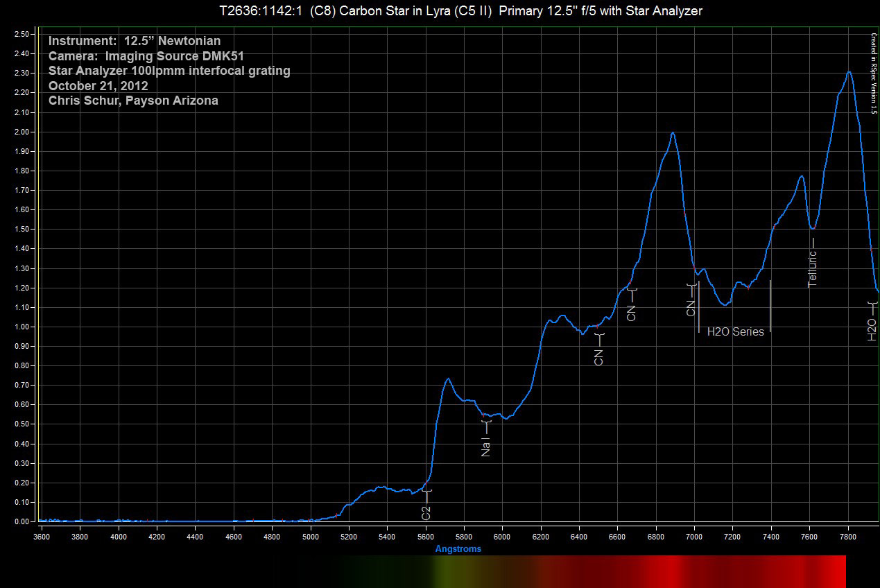This screenshot has height=588, width=880.
Task: Click the Angstroms x-axis label
Action: pyautogui.click(x=458, y=549)
